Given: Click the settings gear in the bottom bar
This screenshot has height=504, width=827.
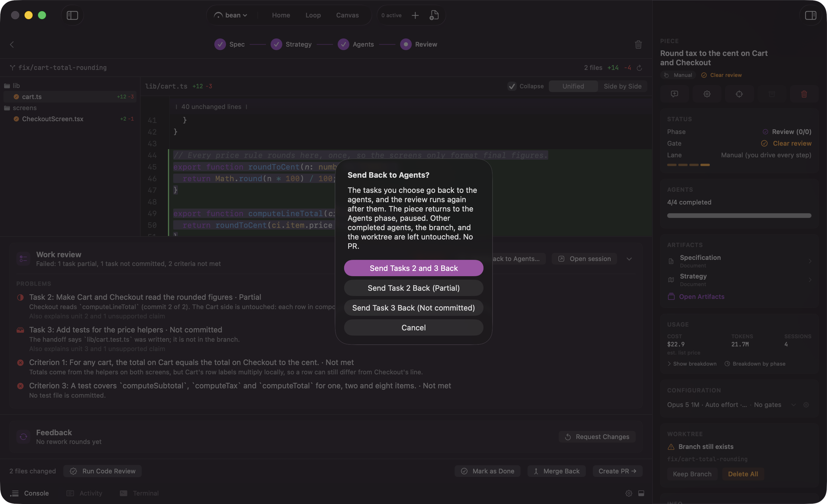Looking at the screenshot, I should click(x=629, y=493).
